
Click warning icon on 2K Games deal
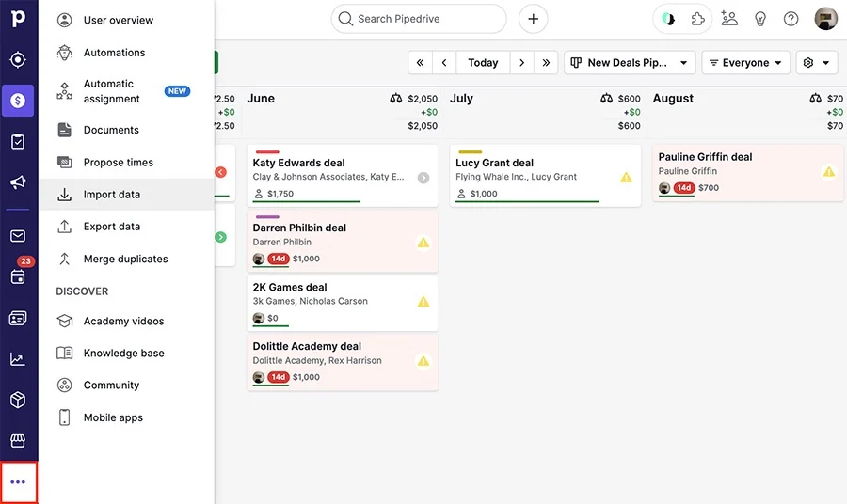click(423, 302)
